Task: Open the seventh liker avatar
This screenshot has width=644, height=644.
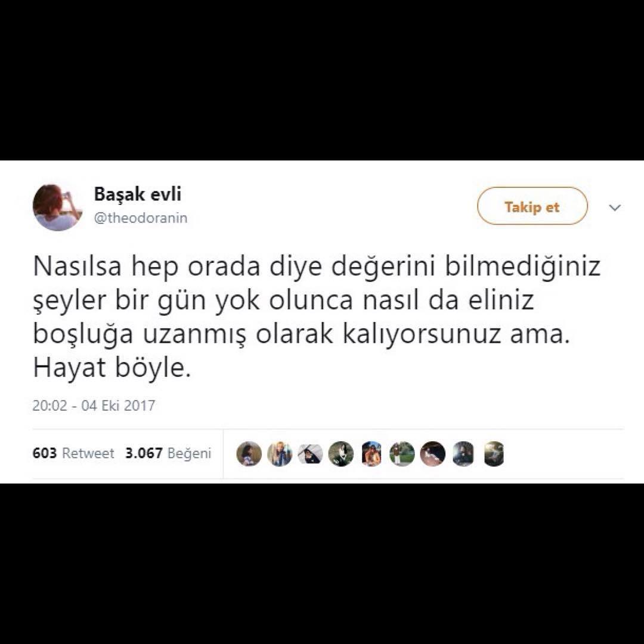Action: (432, 453)
